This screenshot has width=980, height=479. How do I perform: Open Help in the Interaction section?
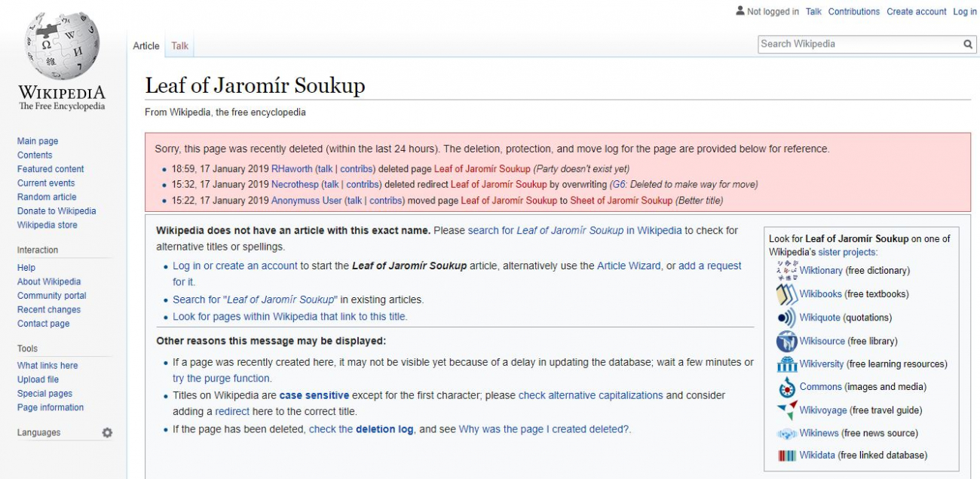(x=26, y=268)
